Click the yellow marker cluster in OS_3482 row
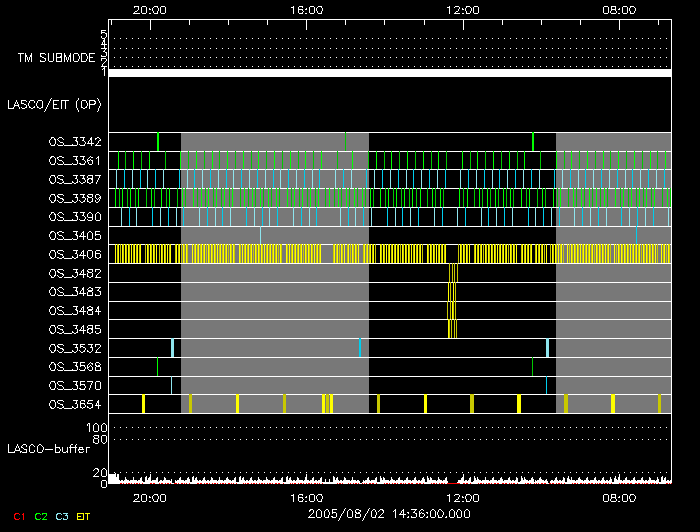 tap(452, 273)
